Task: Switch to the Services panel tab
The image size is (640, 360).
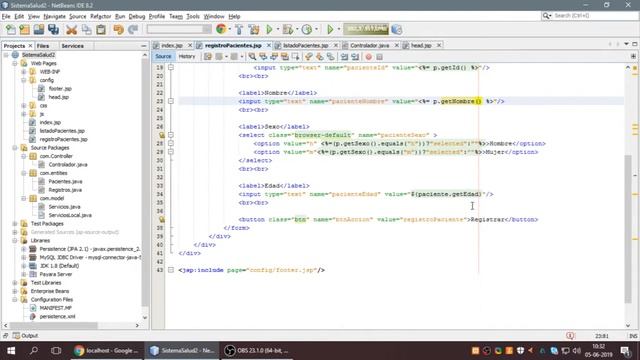Action: click(73, 46)
